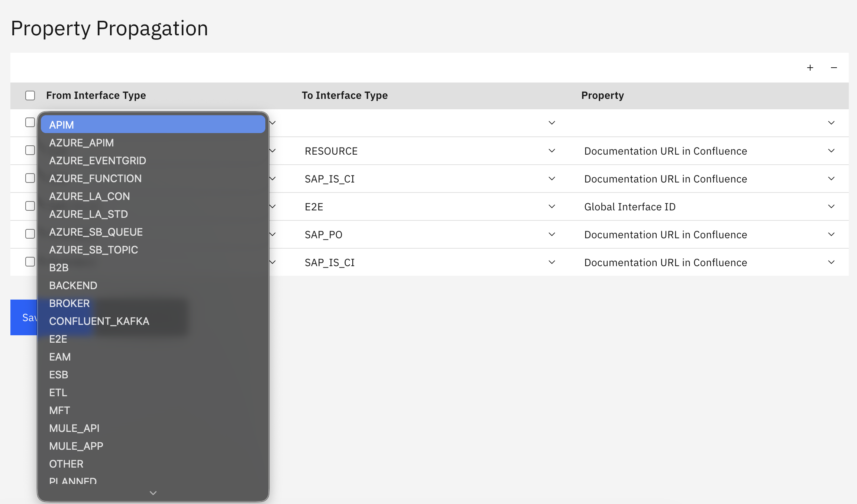The height and width of the screenshot is (504, 857).
Task: Open the Global Interface ID property dropdown
Action: pyautogui.click(x=709, y=206)
